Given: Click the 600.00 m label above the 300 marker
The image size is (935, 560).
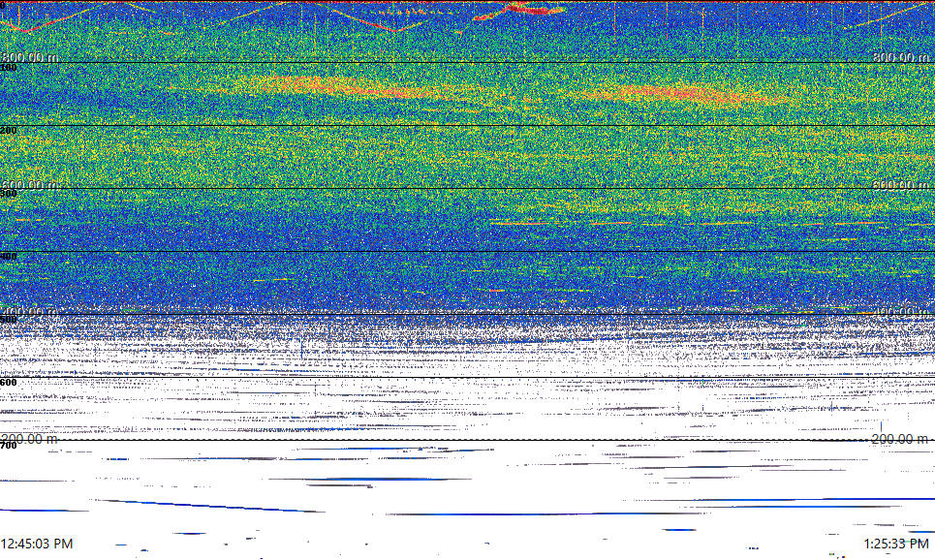Looking at the screenshot, I should [30, 185].
